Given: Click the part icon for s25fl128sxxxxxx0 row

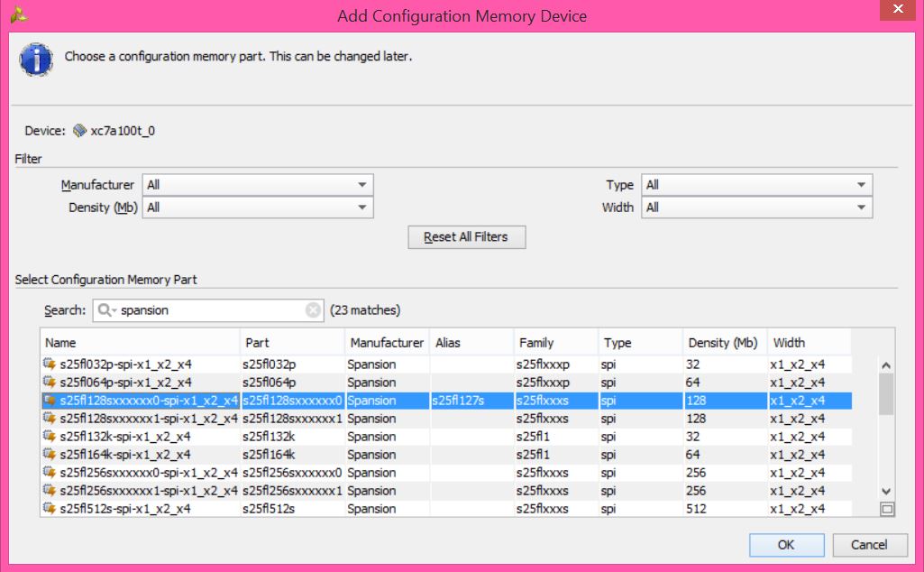Looking at the screenshot, I should coord(50,401).
